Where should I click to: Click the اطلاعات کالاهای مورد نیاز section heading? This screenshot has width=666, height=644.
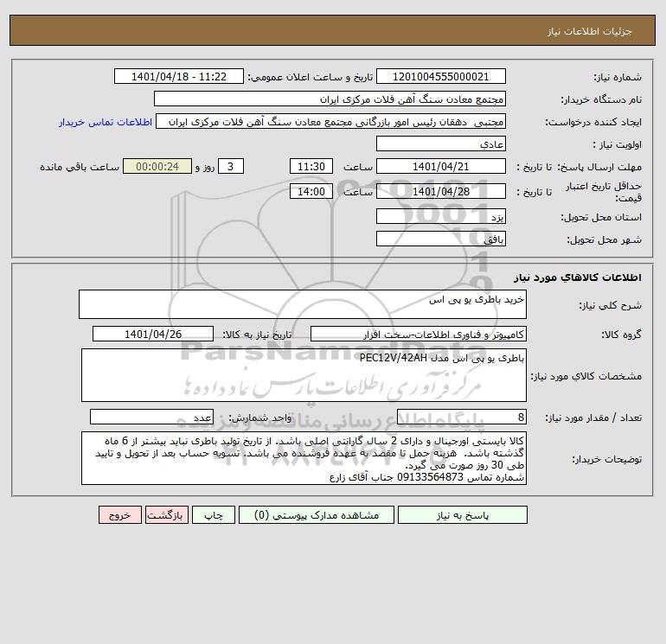pos(578,277)
